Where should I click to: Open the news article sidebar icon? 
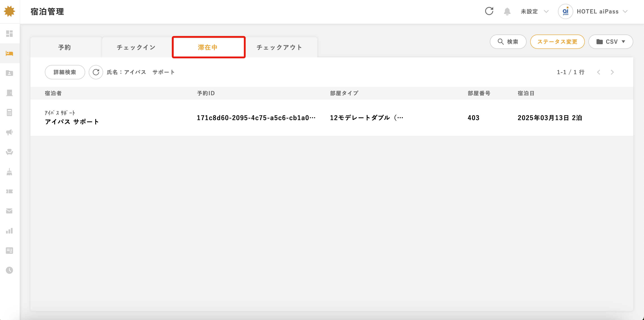coord(9,251)
